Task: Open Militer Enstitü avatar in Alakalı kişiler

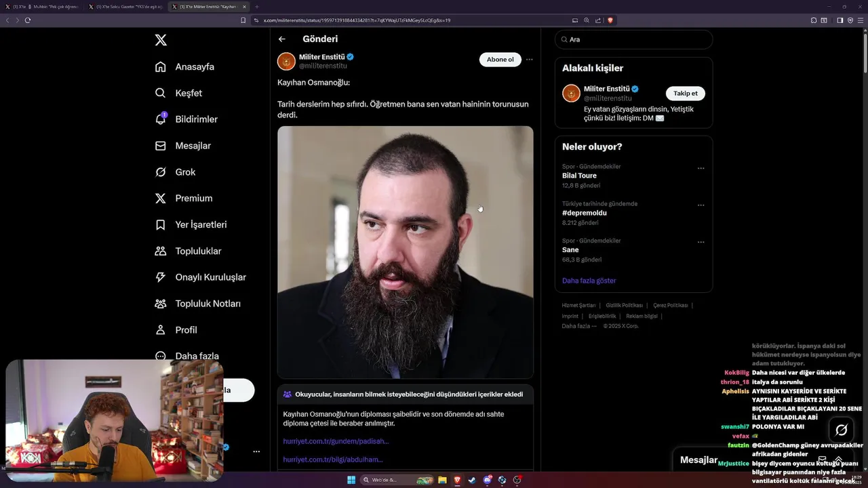Action: [x=572, y=94]
